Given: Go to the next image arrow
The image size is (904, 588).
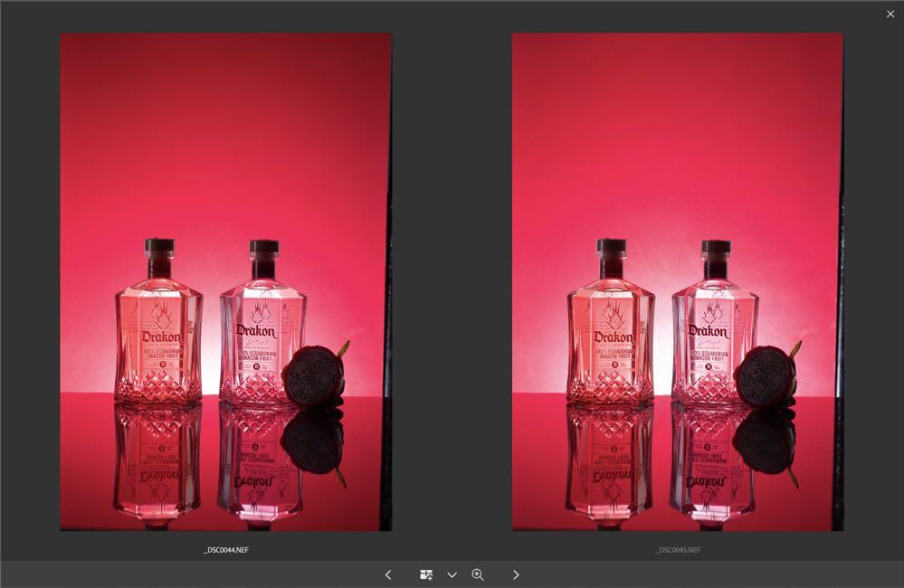Looking at the screenshot, I should (516, 574).
